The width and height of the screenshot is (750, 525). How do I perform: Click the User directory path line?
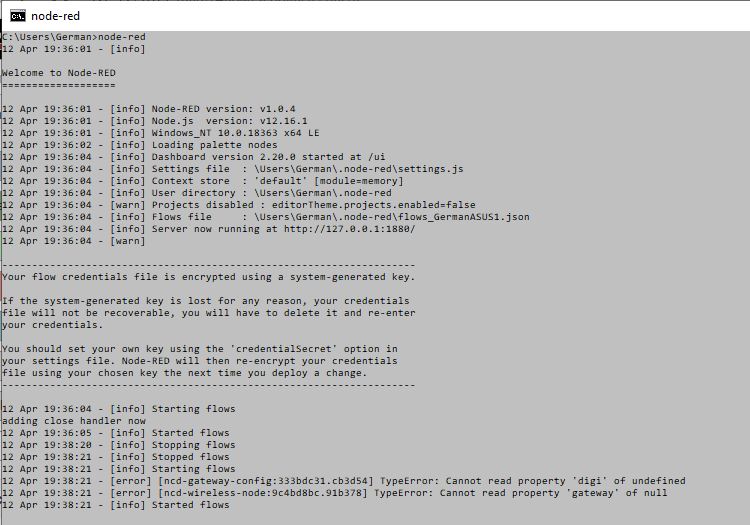[x=197, y=193]
